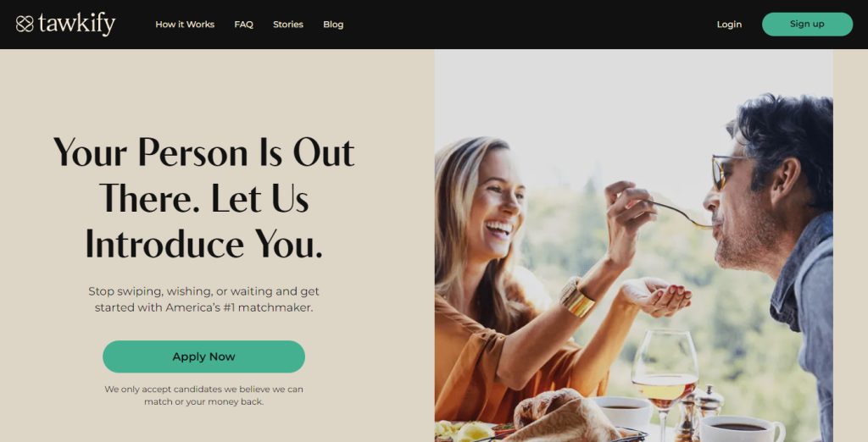Click the salt and pepper shakers
868x442 pixels.
[698, 411]
